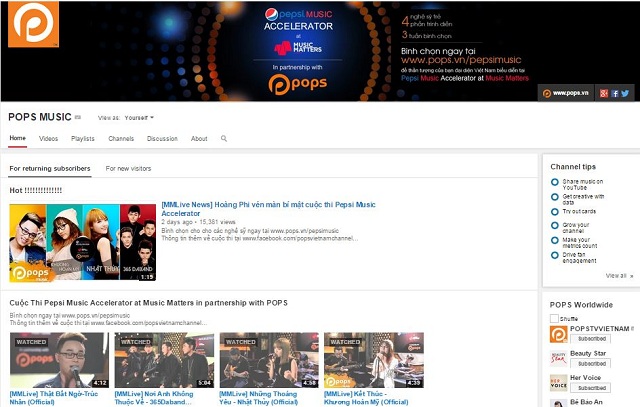Screen dimensions: 640x407
Task: Switch to the Discussion tab
Action: (162, 138)
